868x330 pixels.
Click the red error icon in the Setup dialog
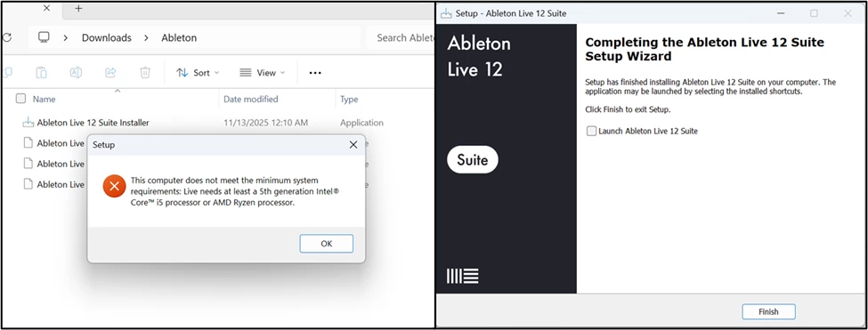114,186
